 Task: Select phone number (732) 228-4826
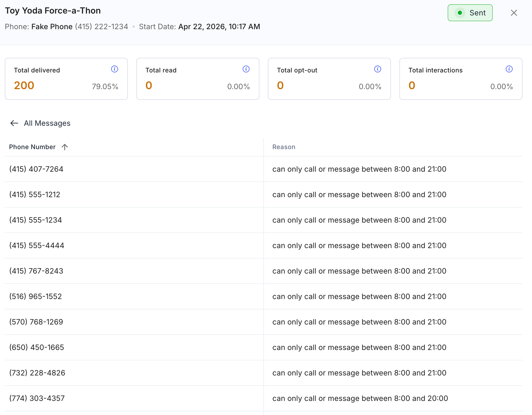coord(37,373)
